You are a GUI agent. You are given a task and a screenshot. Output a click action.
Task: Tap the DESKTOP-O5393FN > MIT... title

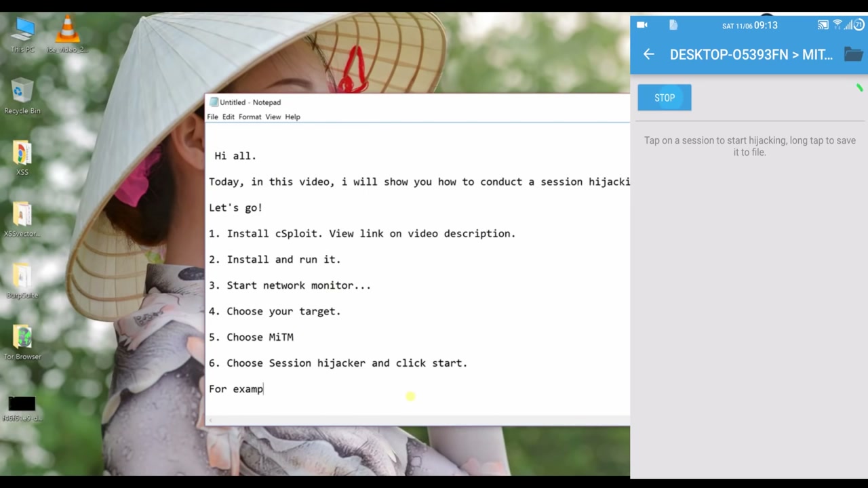click(x=751, y=54)
